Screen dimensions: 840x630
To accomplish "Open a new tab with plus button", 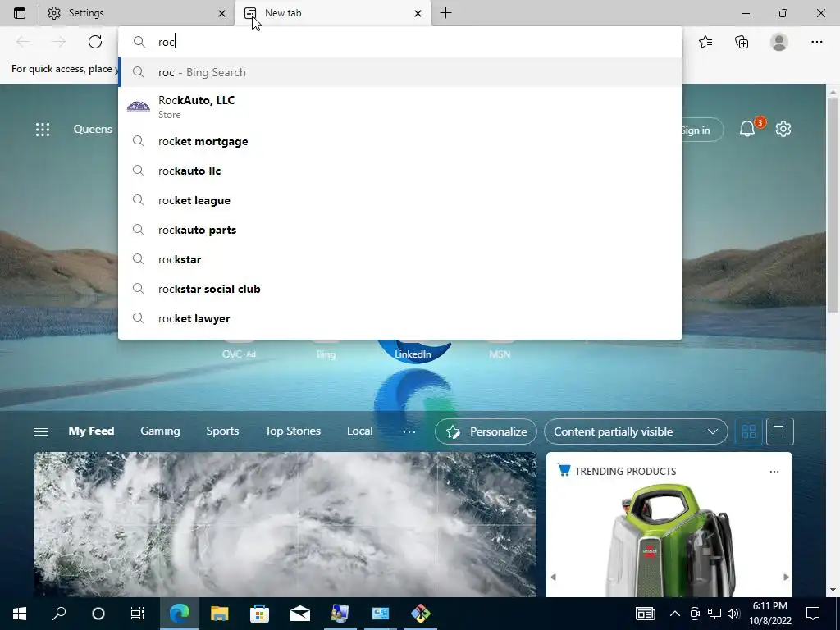I will (x=445, y=13).
